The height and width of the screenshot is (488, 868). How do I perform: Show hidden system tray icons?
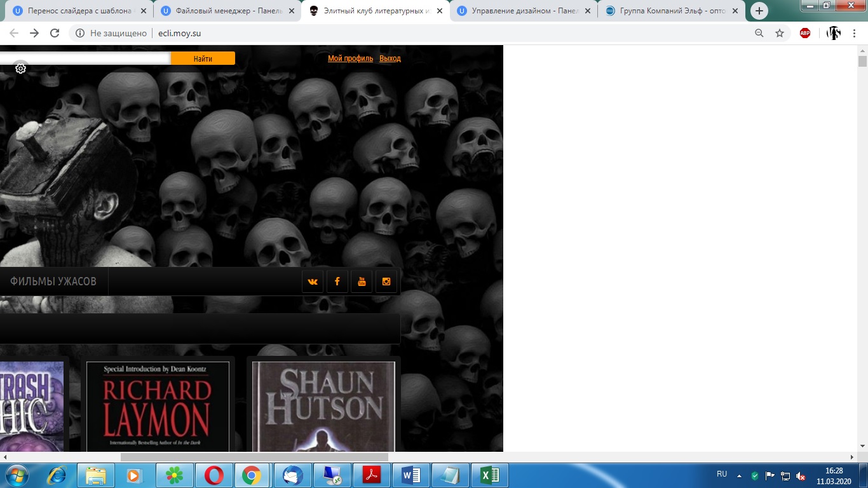click(x=739, y=475)
